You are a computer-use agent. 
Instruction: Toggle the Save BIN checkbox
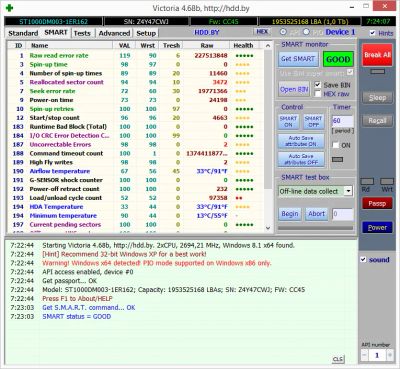[x=318, y=85]
